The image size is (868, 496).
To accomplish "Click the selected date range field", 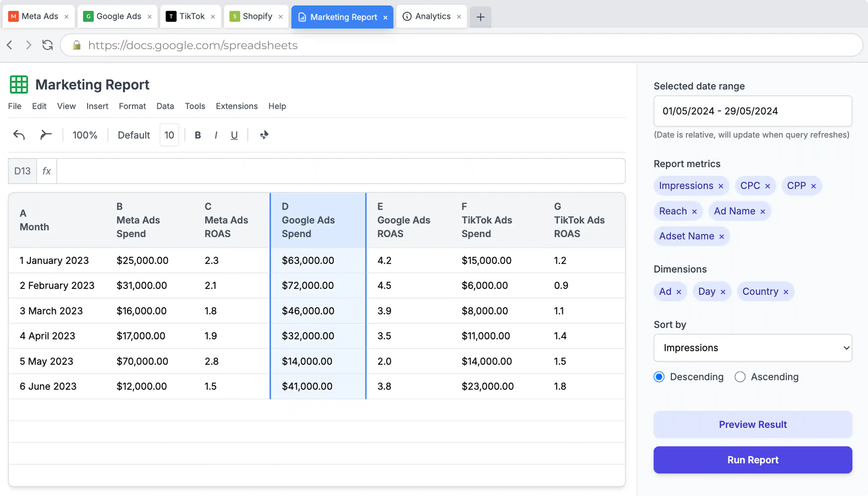I will (x=753, y=111).
